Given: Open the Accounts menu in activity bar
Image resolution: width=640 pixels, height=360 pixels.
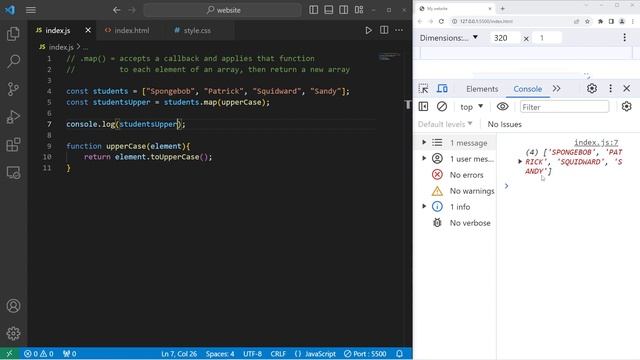Looking at the screenshot, I should pyautogui.click(x=13, y=306).
